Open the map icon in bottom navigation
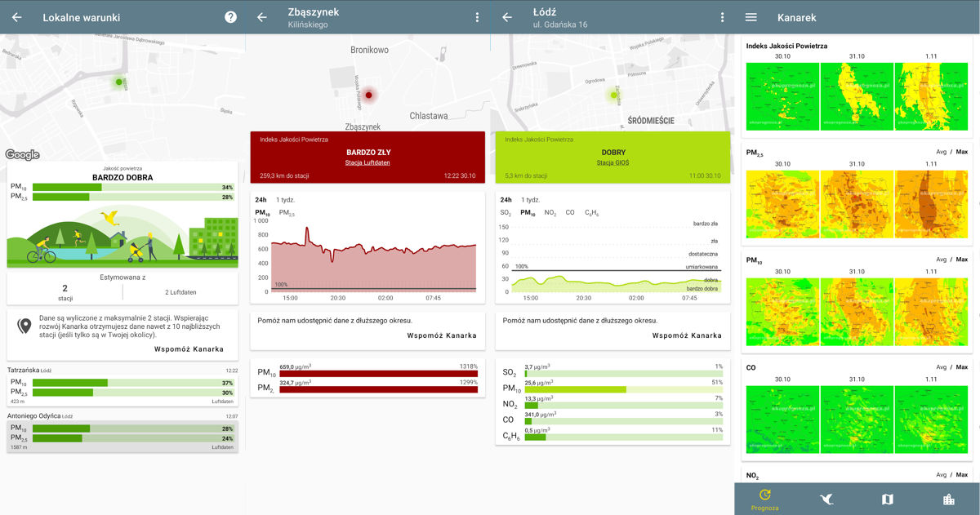Image resolution: width=980 pixels, height=515 pixels. coord(888,499)
